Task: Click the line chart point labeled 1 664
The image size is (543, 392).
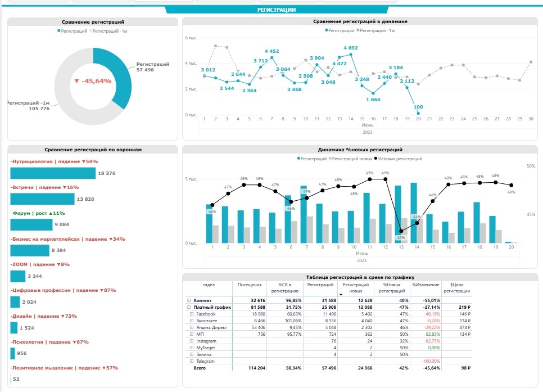Action: 373,93
